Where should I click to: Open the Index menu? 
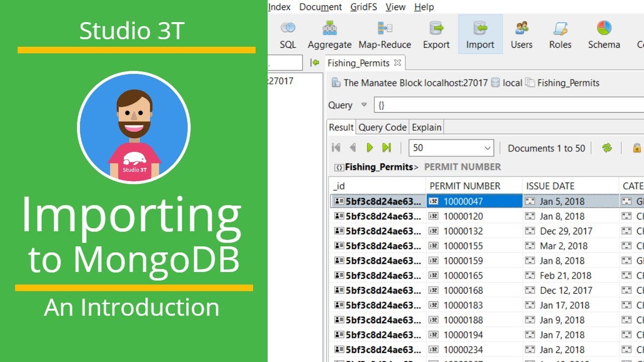coord(279,7)
